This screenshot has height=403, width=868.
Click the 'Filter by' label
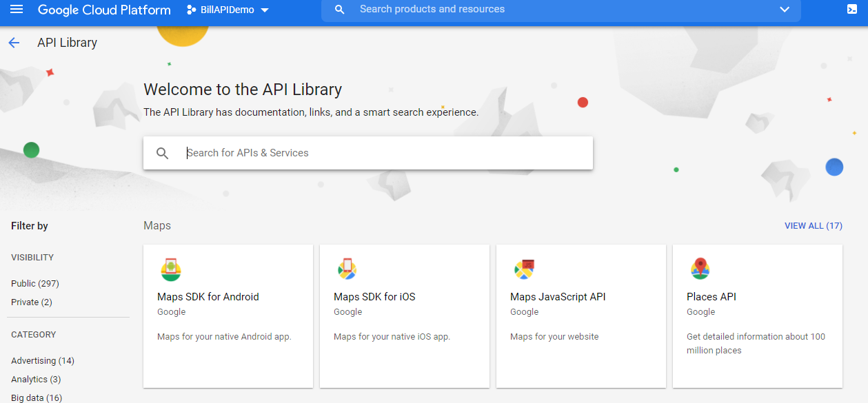pos(30,226)
